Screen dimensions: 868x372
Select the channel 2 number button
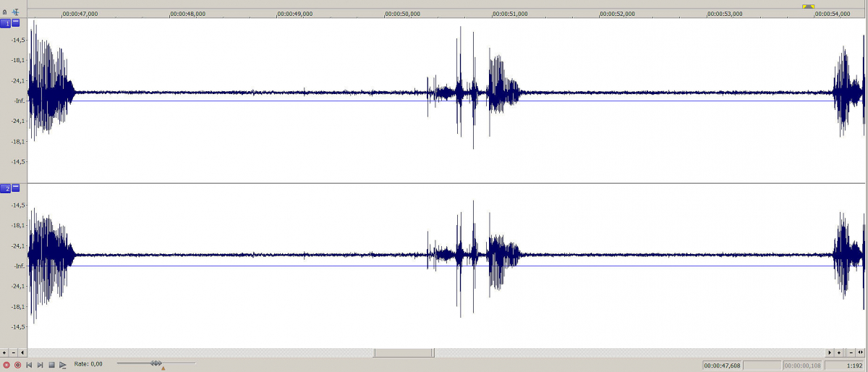[x=6, y=189]
